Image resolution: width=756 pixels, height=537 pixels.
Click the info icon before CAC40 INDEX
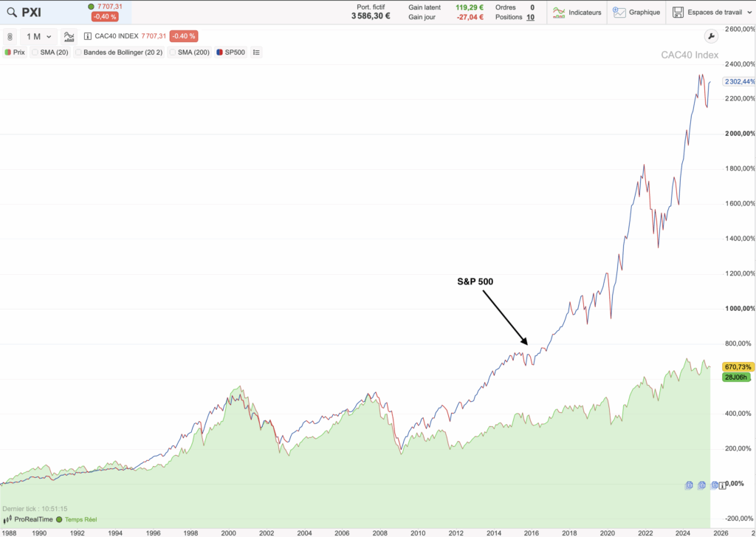click(87, 36)
